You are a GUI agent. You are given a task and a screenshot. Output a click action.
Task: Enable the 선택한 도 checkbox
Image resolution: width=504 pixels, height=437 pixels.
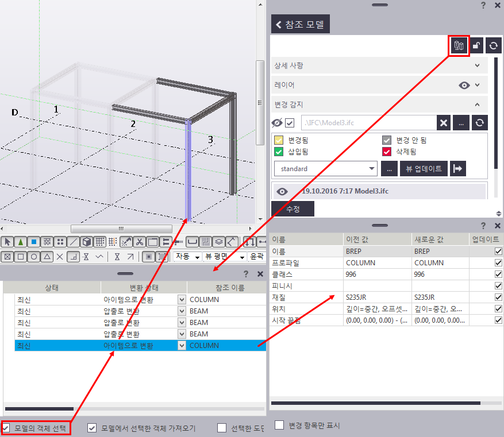tap(222, 428)
